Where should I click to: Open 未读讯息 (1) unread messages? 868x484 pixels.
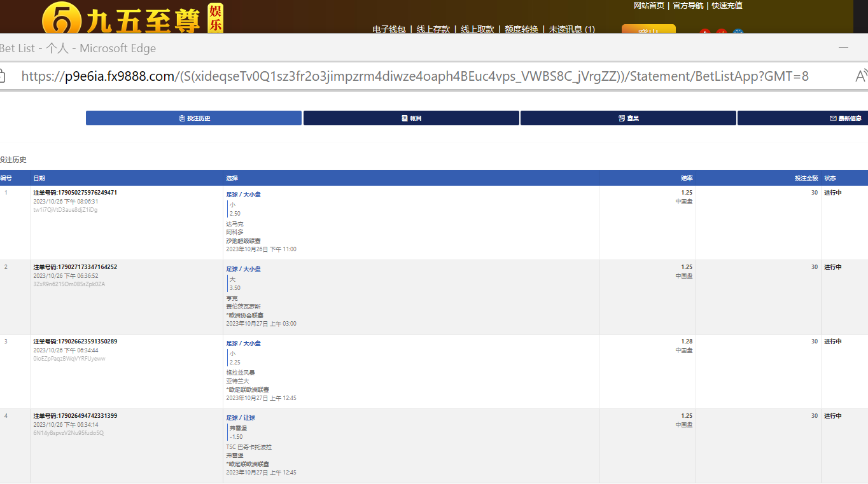572,29
